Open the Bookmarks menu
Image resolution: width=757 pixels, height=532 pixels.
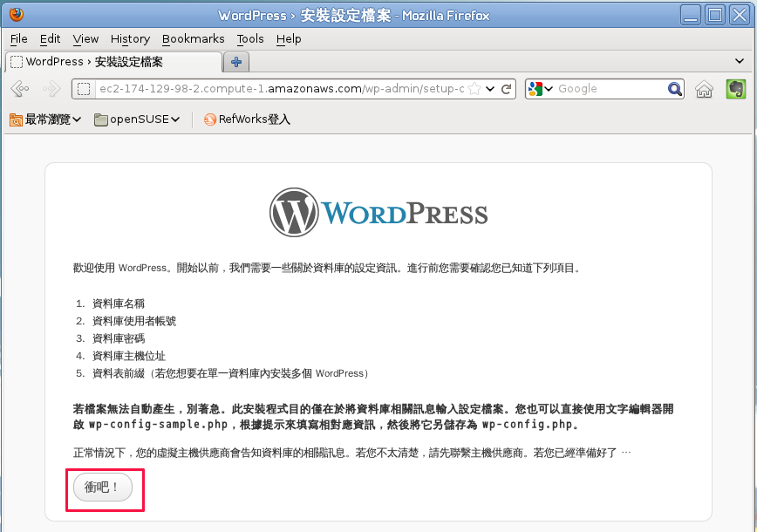coord(193,38)
